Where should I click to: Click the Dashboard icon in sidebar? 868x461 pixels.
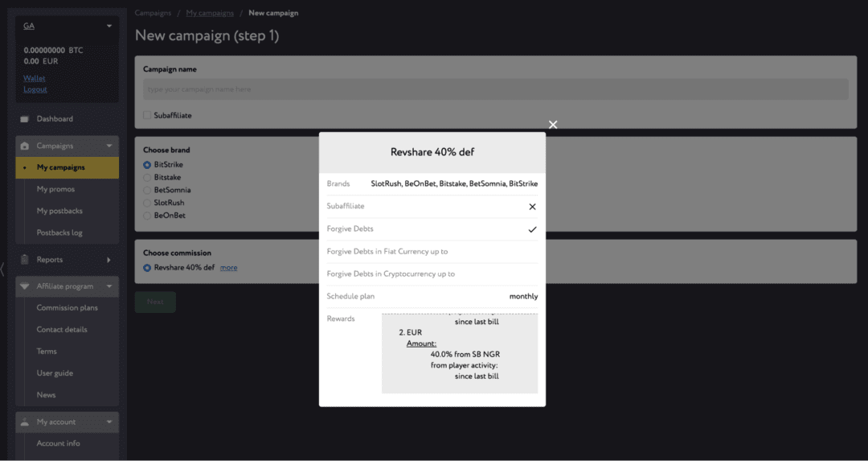(x=24, y=119)
